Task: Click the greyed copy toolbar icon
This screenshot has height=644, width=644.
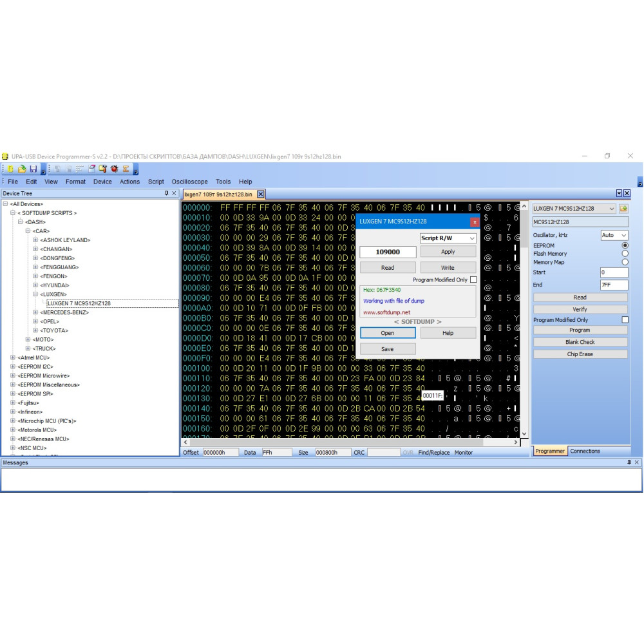Action: 57,169
